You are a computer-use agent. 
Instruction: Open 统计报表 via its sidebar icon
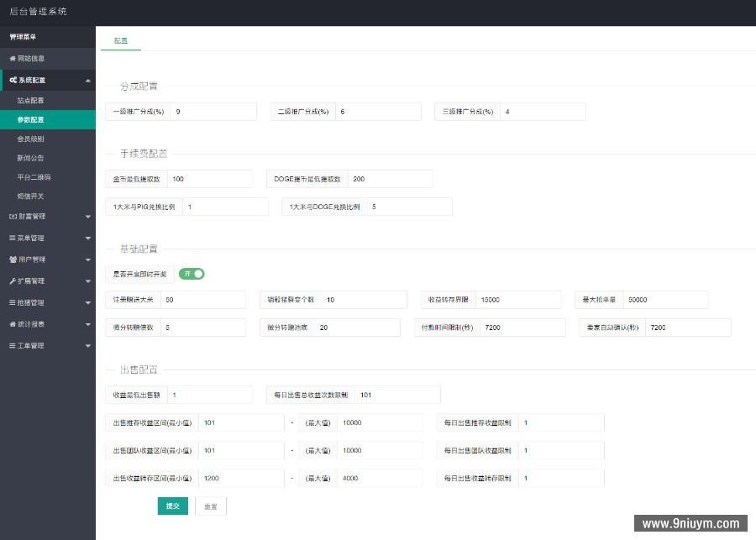pyautogui.click(x=11, y=322)
